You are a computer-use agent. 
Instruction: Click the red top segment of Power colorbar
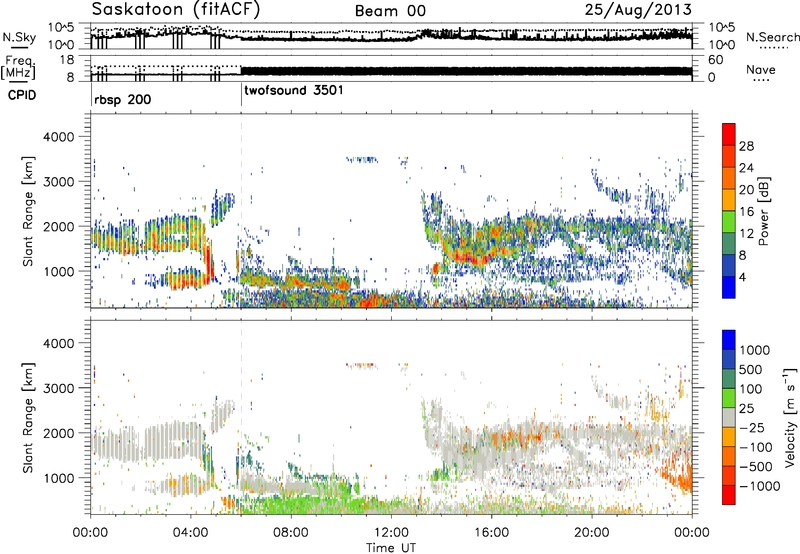729,134
